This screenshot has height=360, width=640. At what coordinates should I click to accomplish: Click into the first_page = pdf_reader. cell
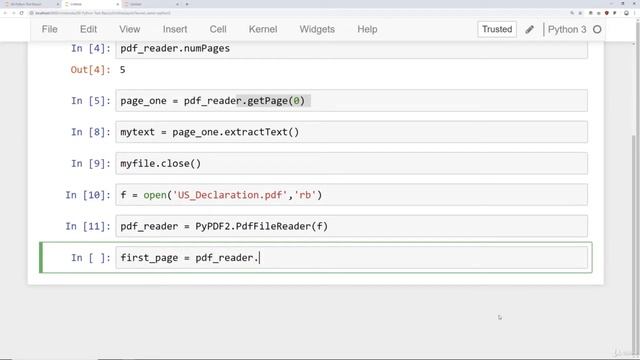(351, 258)
